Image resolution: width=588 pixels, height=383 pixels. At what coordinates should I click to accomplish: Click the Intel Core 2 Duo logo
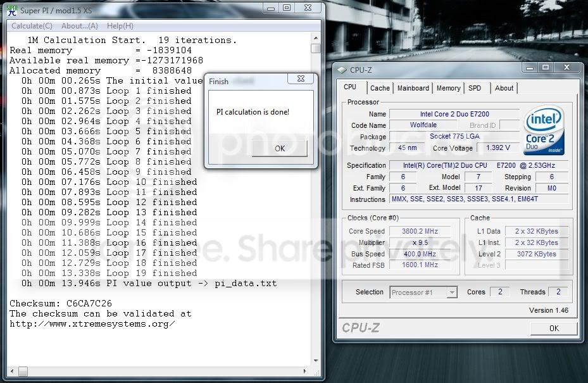(x=544, y=130)
